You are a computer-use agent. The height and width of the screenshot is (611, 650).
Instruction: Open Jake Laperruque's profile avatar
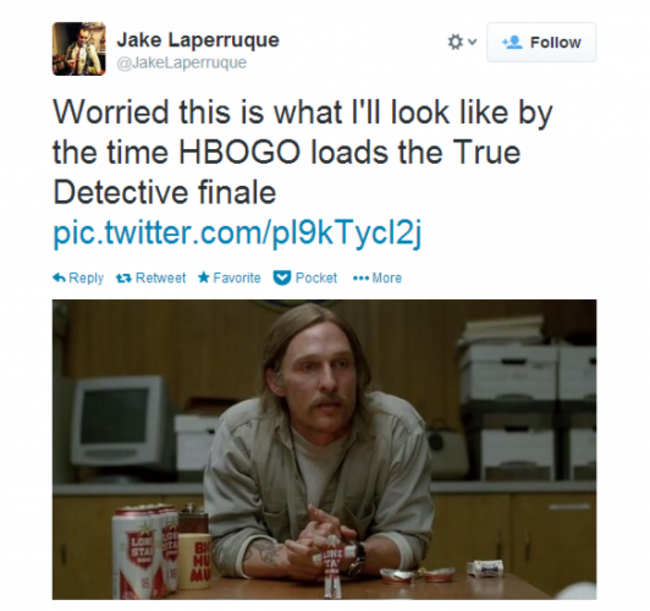(79, 49)
